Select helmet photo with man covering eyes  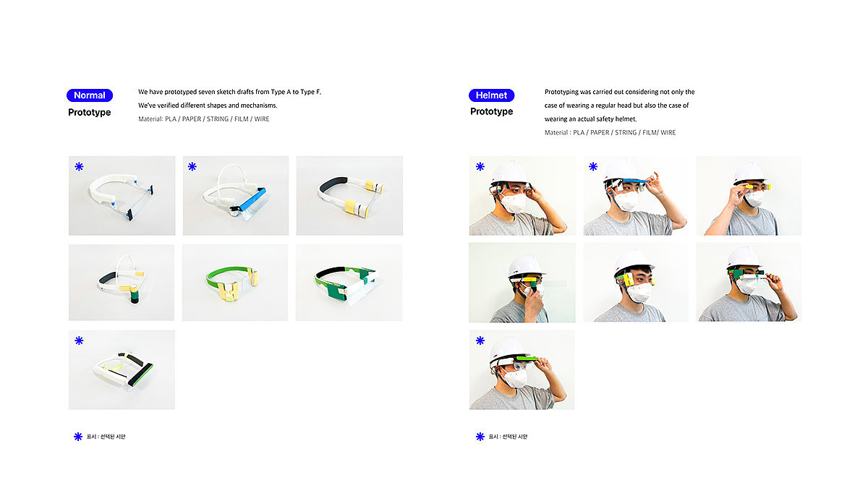click(749, 195)
